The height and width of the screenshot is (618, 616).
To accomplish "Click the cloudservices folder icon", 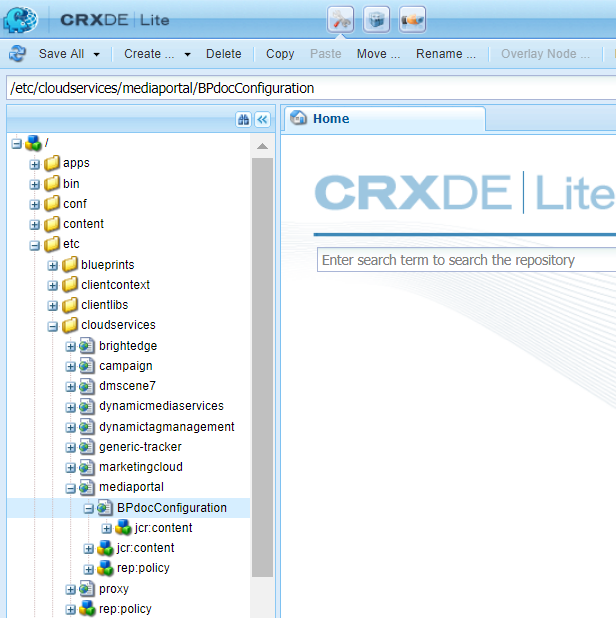I will point(70,325).
